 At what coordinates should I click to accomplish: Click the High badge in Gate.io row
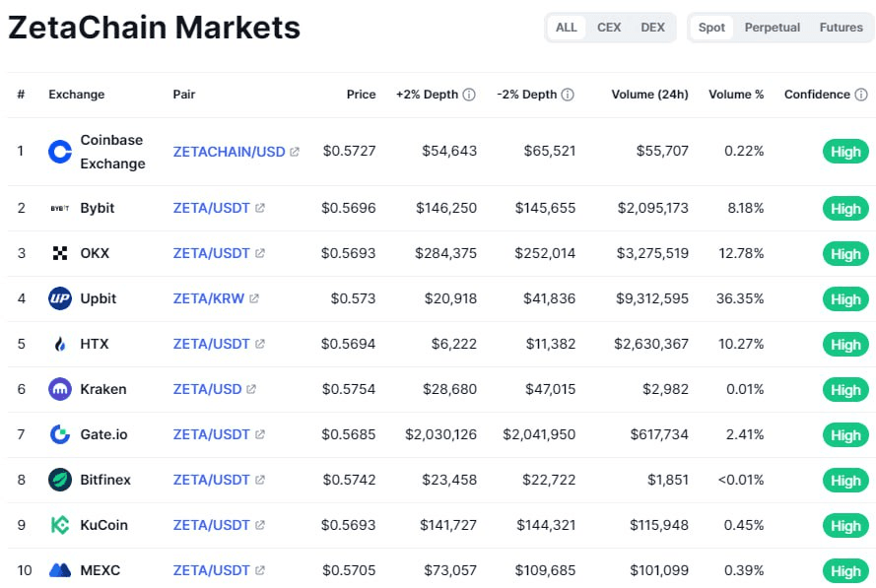click(x=845, y=434)
